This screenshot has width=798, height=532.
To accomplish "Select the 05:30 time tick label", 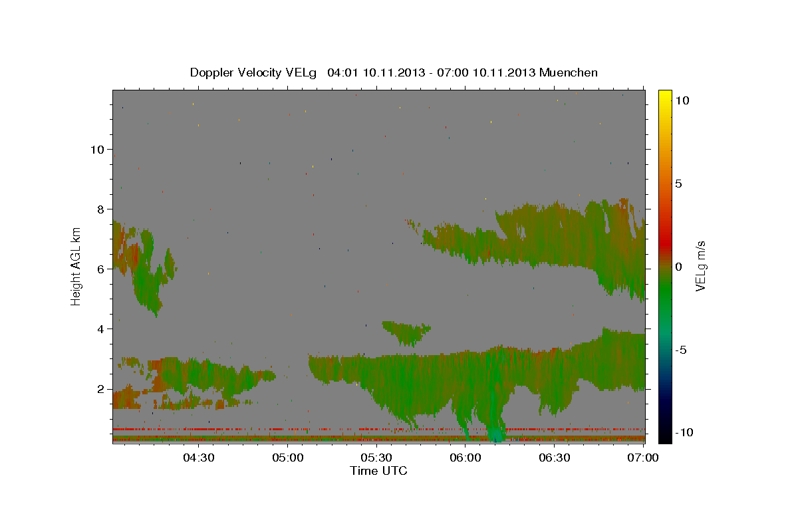I will 376,458.
